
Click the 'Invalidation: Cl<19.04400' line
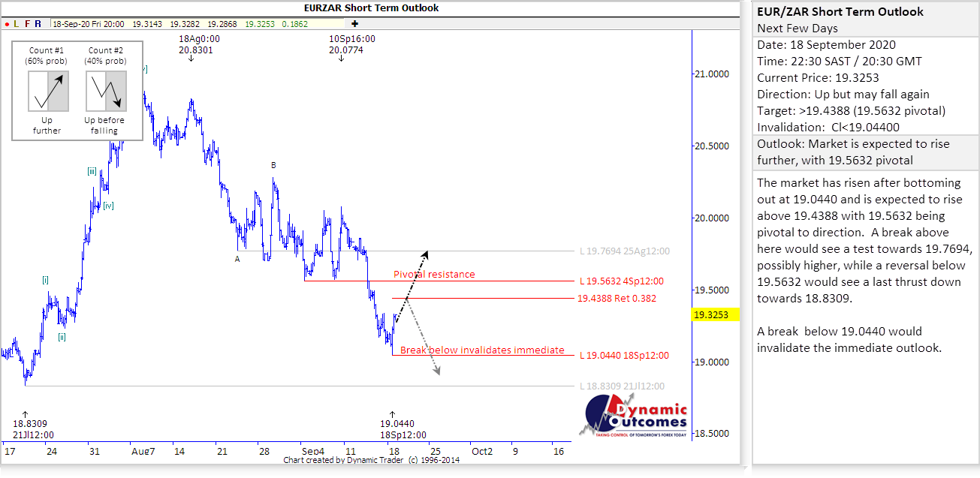pyautogui.click(x=828, y=128)
